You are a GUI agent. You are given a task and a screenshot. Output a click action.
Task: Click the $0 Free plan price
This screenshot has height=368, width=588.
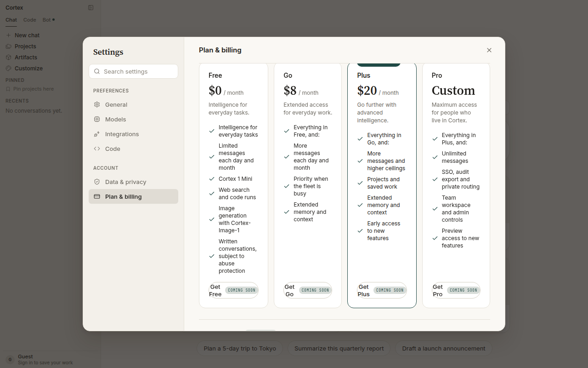pyautogui.click(x=215, y=91)
